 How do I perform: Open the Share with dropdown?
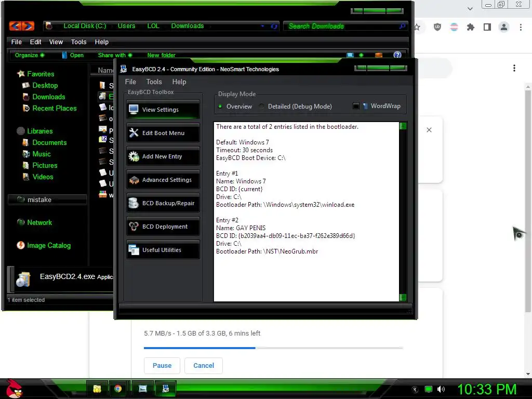[x=115, y=55]
